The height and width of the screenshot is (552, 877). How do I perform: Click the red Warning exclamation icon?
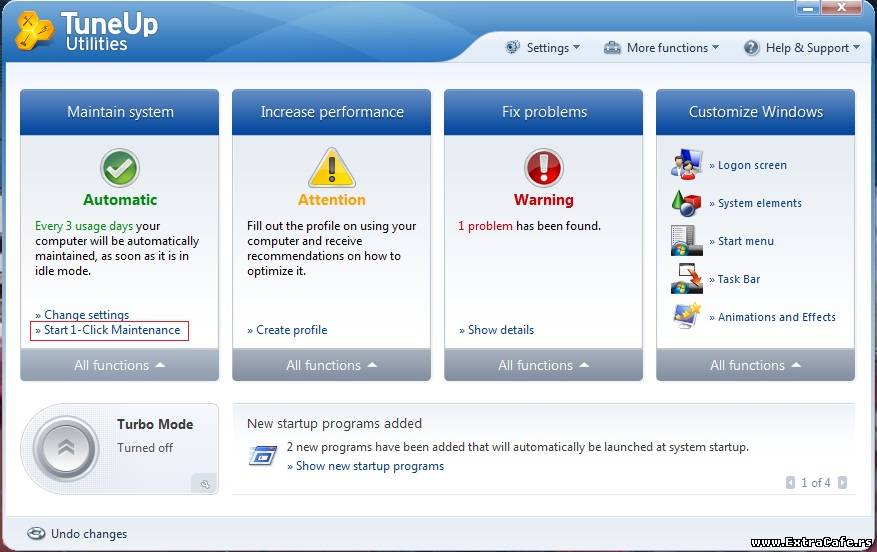pos(544,168)
